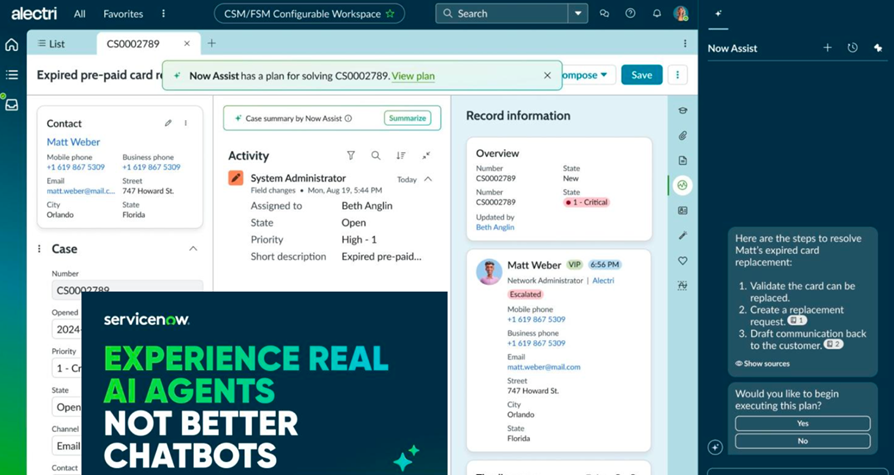The image size is (894, 475).
Task: Open the View plan link
Action: point(413,76)
